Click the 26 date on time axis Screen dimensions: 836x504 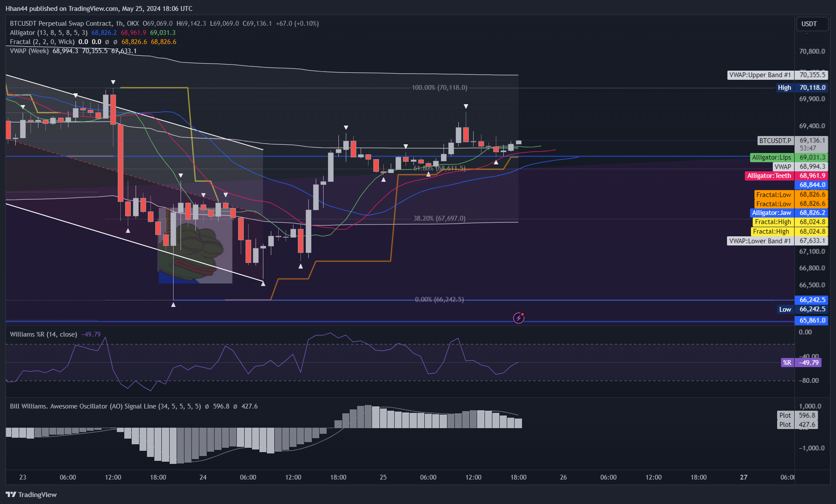click(563, 477)
